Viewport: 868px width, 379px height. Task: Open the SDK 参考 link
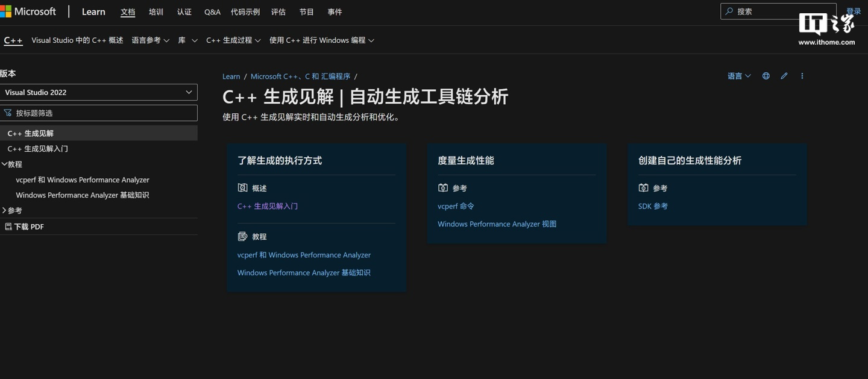pyautogui.click(x=653, y=206)
